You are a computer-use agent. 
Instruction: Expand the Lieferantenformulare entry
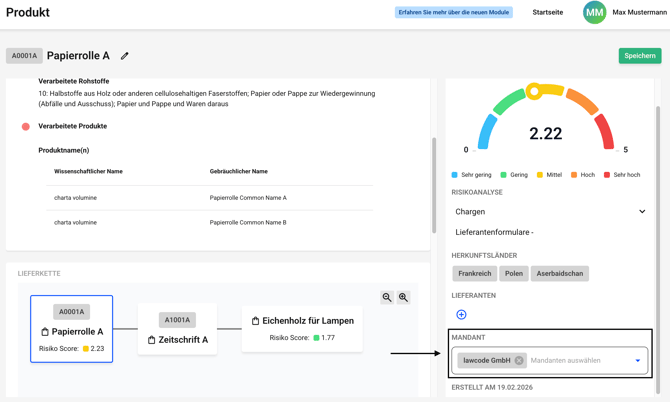[x=494, y=232]
